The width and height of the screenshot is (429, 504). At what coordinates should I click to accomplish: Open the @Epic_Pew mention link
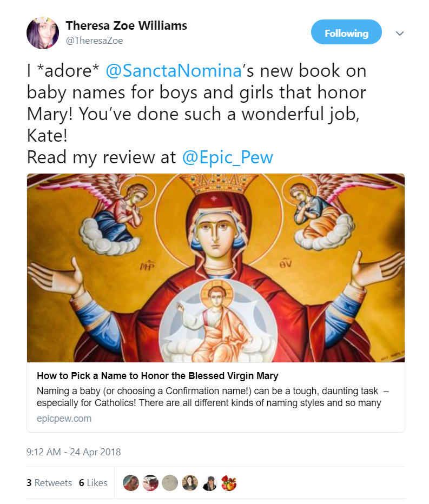click(228, 157)
